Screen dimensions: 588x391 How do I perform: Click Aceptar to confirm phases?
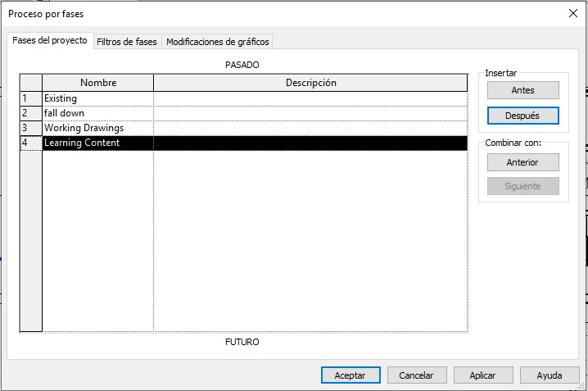pos(351,375)
